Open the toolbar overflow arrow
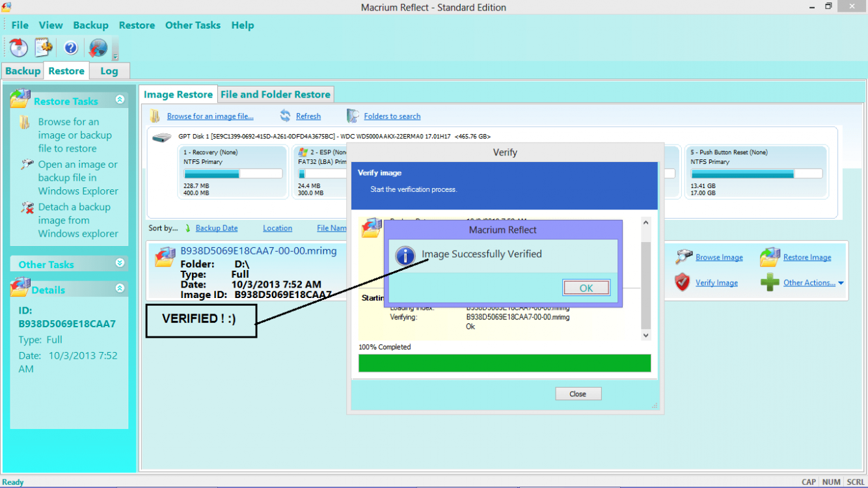 coord(115,56)
